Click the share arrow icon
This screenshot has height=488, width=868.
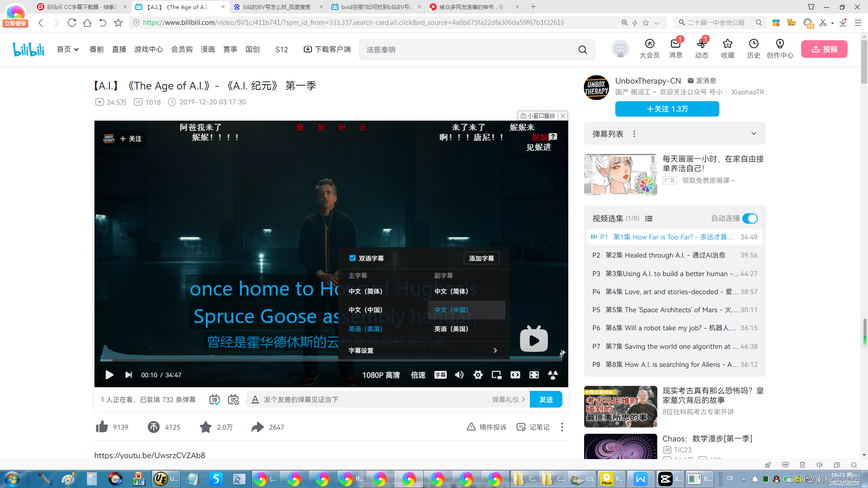coord(258,427)
